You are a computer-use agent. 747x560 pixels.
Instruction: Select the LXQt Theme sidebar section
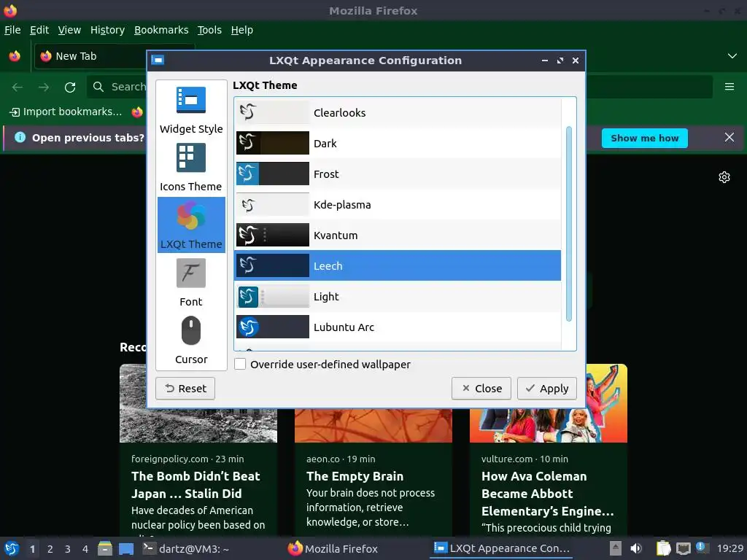click(x=191, y=225)
